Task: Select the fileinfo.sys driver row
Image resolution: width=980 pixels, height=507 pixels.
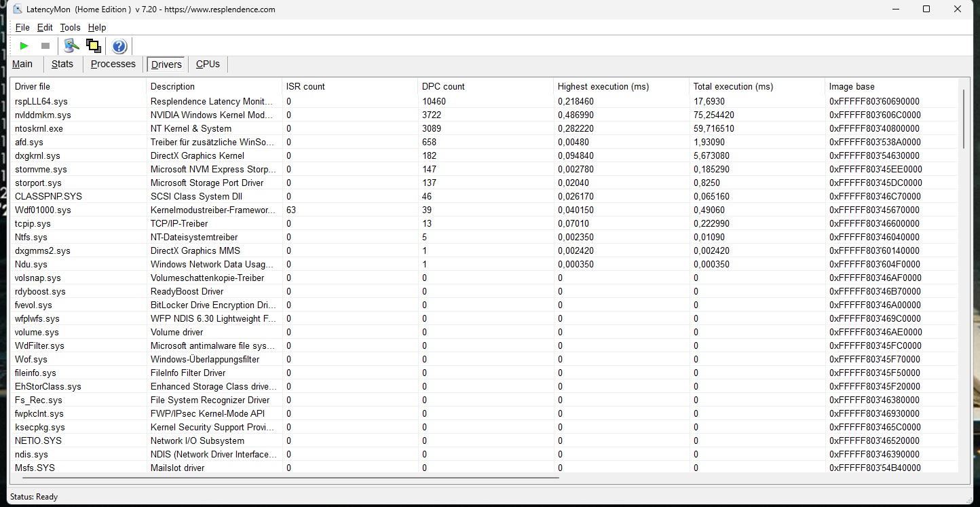Action: [x=485, y=373]
